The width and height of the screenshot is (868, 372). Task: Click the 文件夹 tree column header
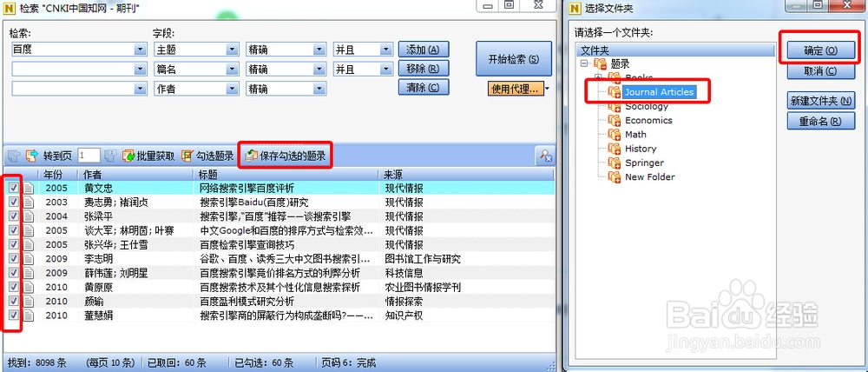tap(675, 50)
